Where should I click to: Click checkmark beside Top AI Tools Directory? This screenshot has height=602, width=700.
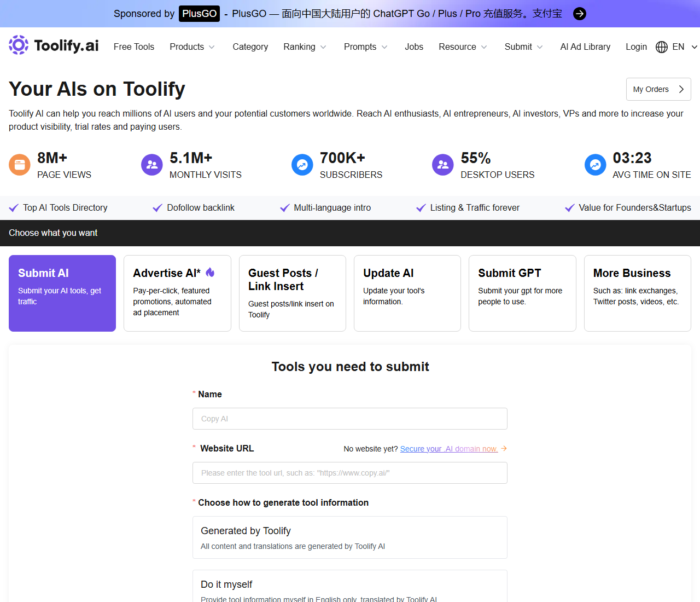pyautogui.click(x=14, y=208)
